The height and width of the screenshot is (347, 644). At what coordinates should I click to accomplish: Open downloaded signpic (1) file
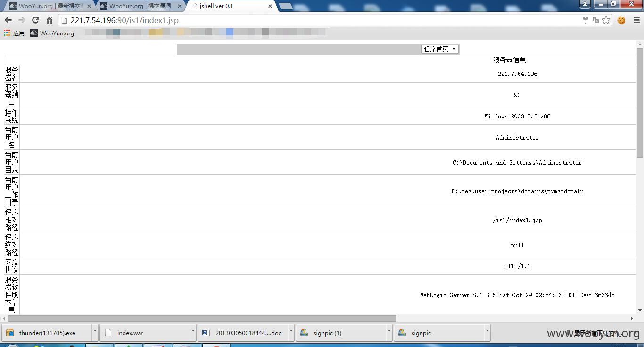pos(341,333)
